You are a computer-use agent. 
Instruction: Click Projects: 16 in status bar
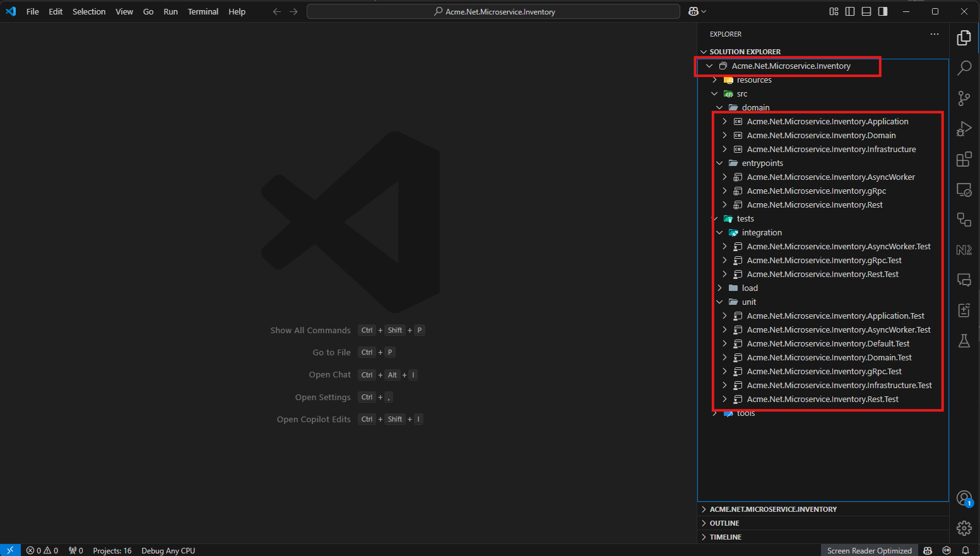tap(112, 550)
